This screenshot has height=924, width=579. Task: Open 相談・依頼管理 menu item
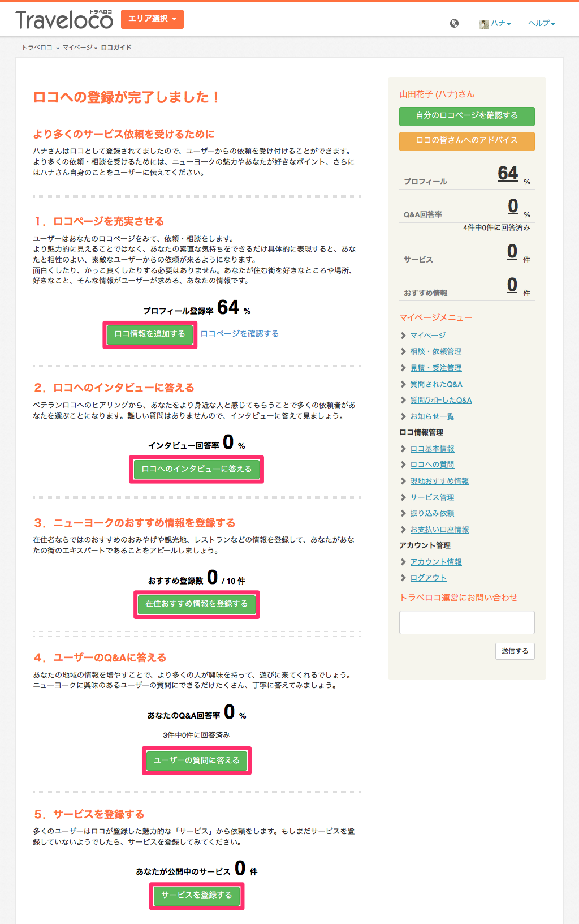[x=436, y=352]
